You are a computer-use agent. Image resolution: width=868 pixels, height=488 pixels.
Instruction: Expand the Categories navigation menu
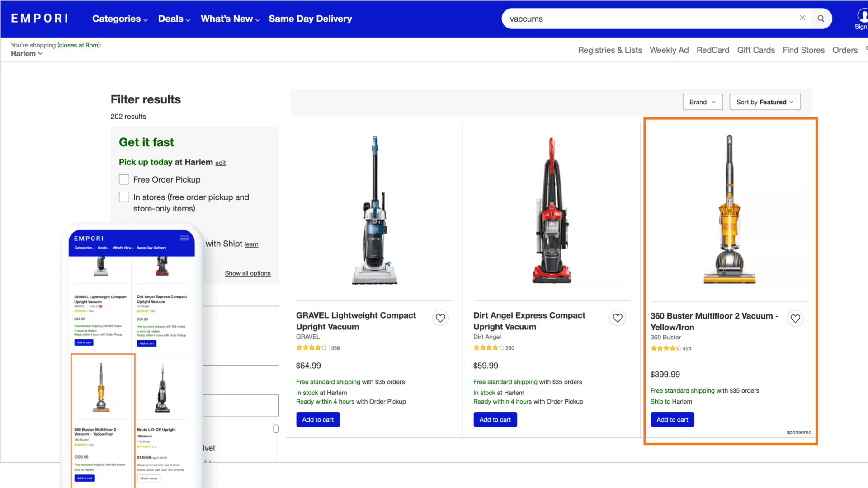[x=119, y=19]
